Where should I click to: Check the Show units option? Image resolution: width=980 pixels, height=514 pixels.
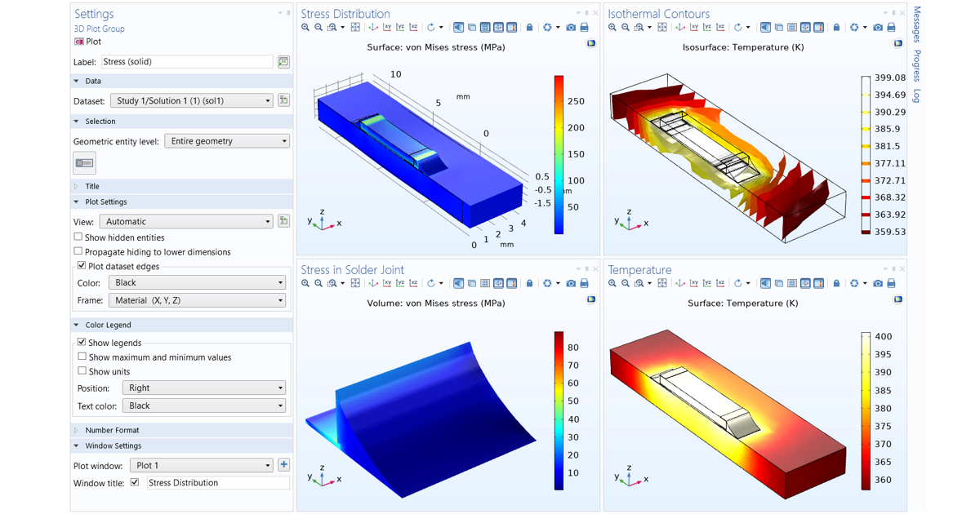(x=82, y=371)
